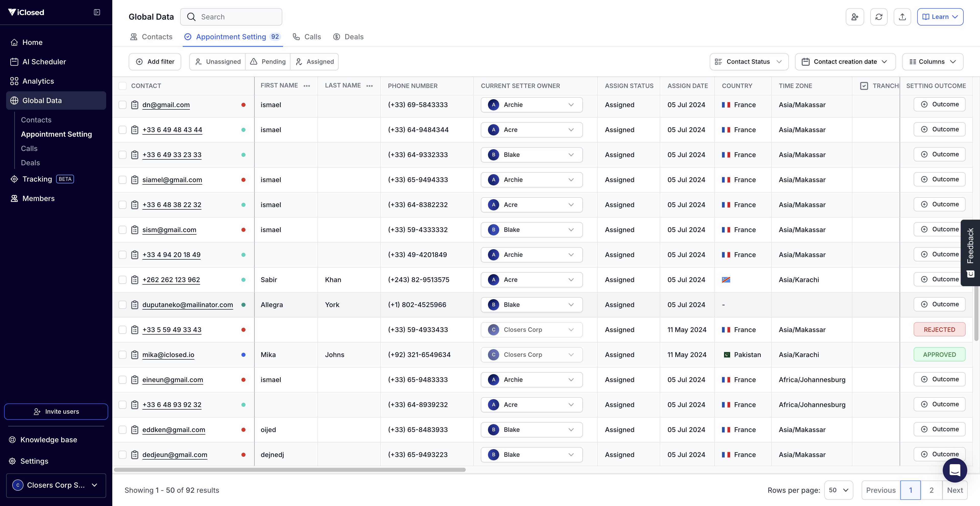Image resolution: width=980 pixels, height=506 pixels.
Task: Open the eddken@gmail.com contact link
Action: pyautogui.click(x=174, y=429)
